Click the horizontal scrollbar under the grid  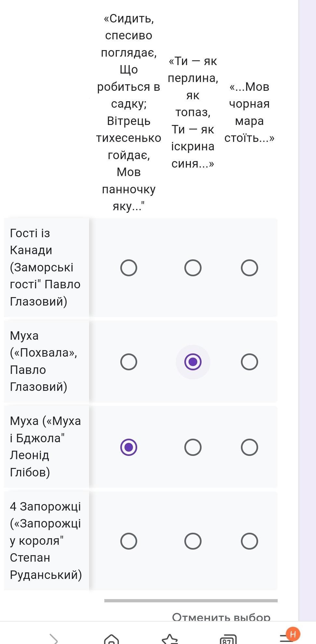pyautogui.click(x=191, y=600)
